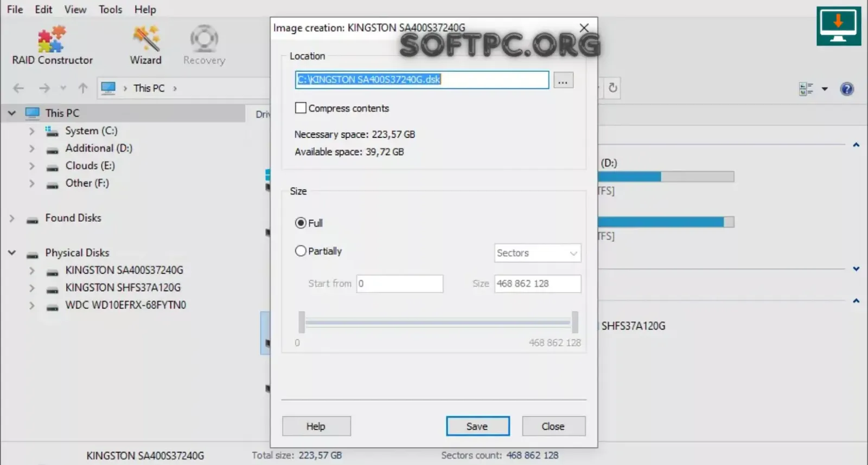Click the left slider handle at 0
The width and height of the screenshot is (868, 465).
pos(301,322)
